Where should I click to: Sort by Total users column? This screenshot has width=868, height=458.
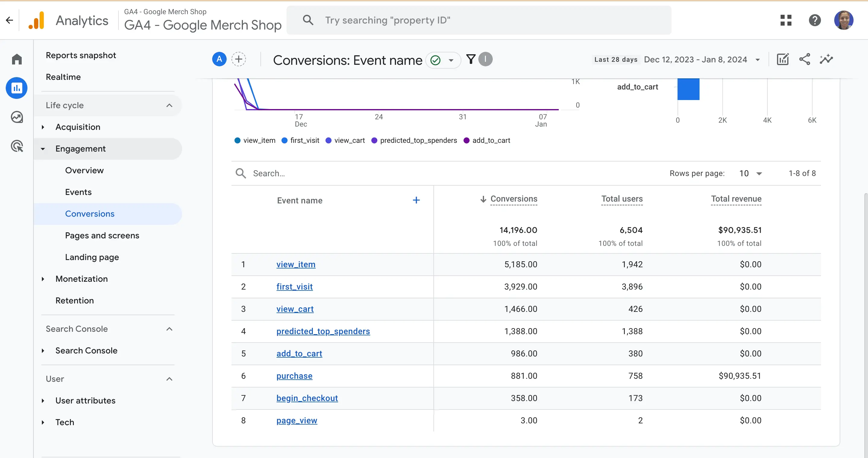pos(622,199)
